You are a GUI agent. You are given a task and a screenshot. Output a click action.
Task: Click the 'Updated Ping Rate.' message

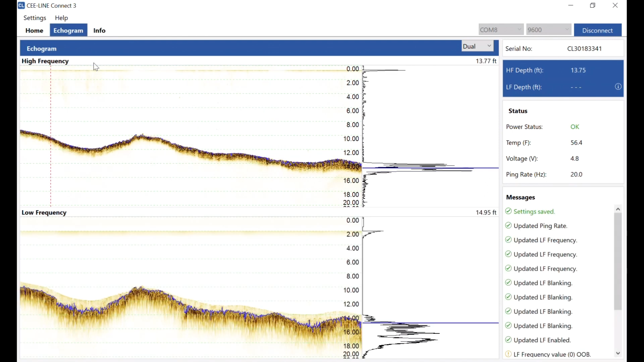point(540,226)
